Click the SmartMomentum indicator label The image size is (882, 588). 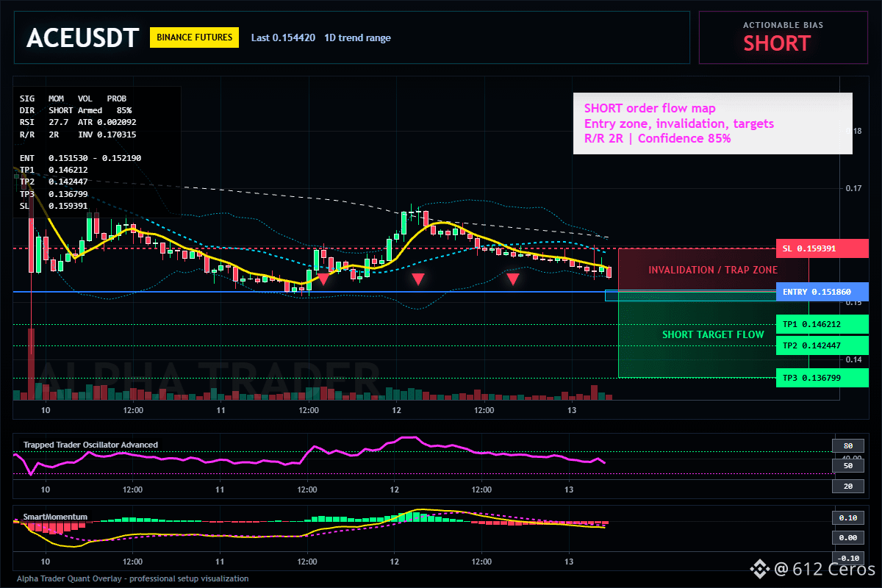coord(55,517)
